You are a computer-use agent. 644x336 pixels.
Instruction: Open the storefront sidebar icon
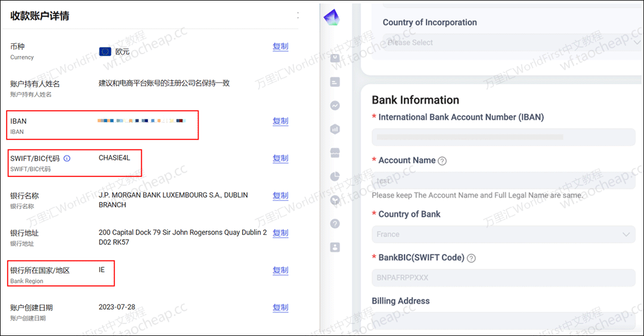[335, 153]
